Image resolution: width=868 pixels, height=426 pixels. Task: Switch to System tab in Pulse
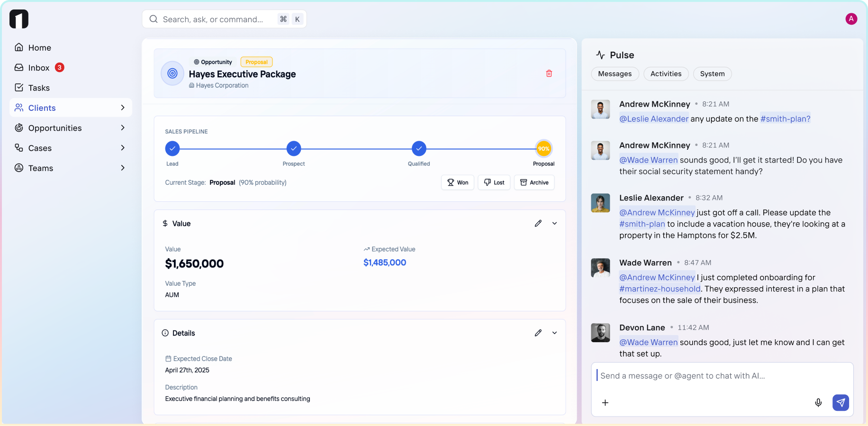712,74
